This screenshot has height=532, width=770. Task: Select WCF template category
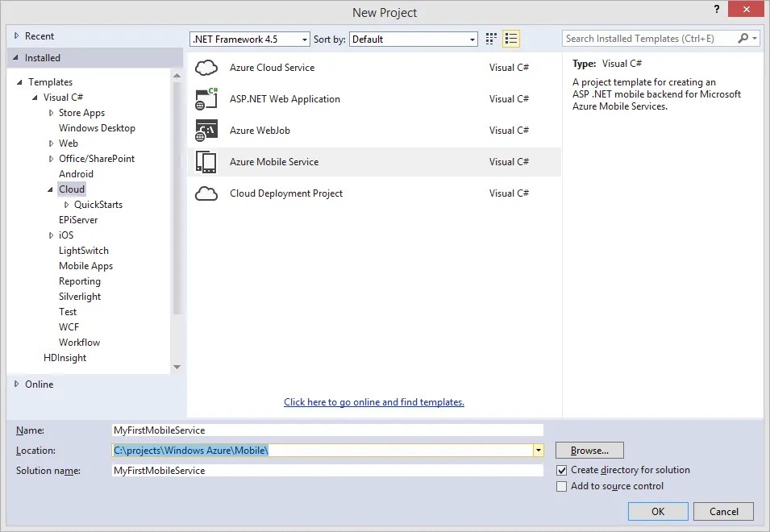(69, 326)
